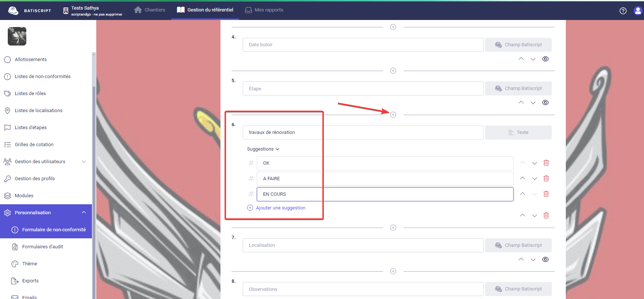Screen dimensions: 644x299
Task: Move travaux de rénovation field up
Action: (523, 215)
